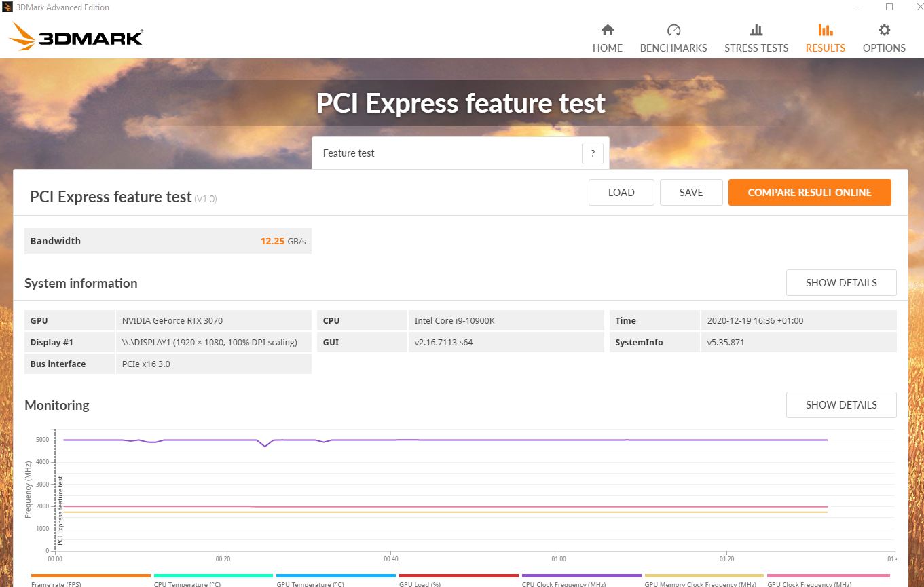Click the yellow GPU Memory Clock Frequency swatch
The width and height of the screenshot is (924, 587).
(x=704, y=575)
